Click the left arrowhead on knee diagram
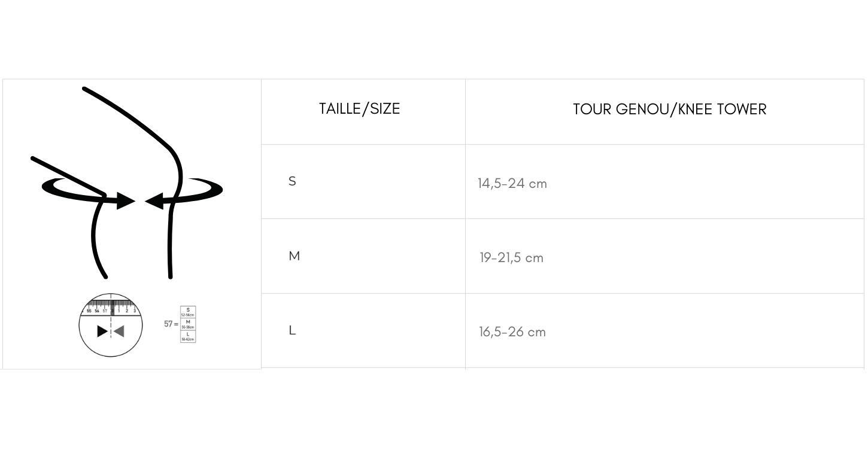 click(x=125, y=202)
